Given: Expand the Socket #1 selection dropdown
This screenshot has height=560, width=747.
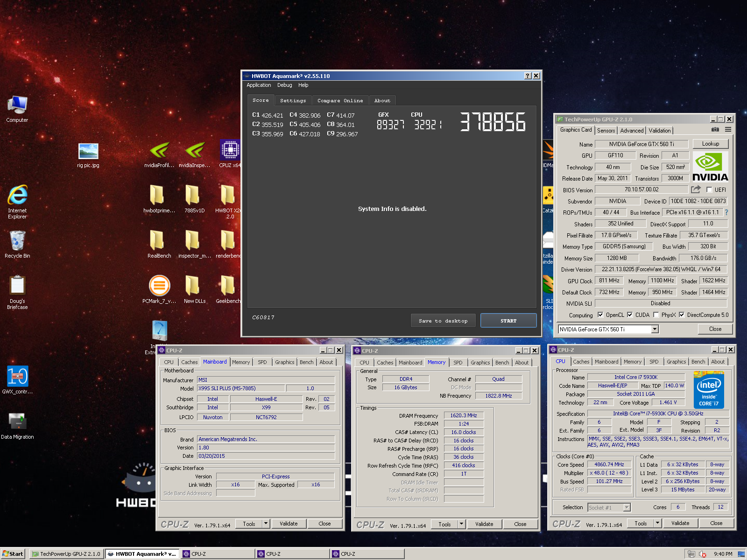Looking at the screenshot, I should click(627, 507).
